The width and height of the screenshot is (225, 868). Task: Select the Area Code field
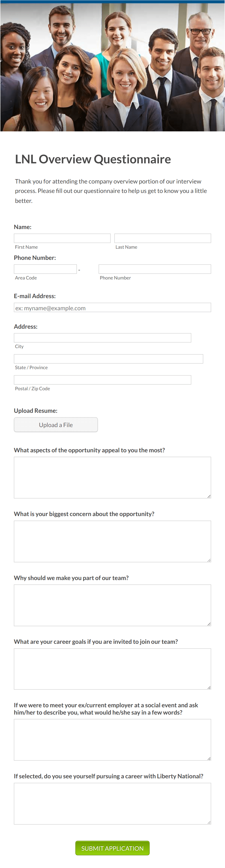coord(45,269)
